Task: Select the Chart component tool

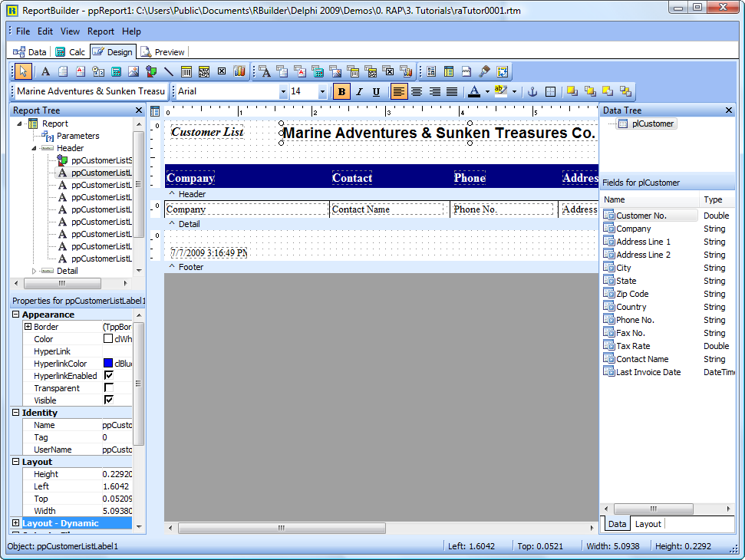Action: pyautogui.click(x=239, y=71)
